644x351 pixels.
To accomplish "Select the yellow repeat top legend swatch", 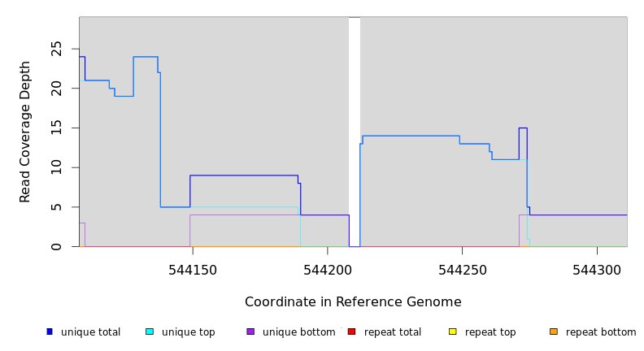I will pos(453,331).
